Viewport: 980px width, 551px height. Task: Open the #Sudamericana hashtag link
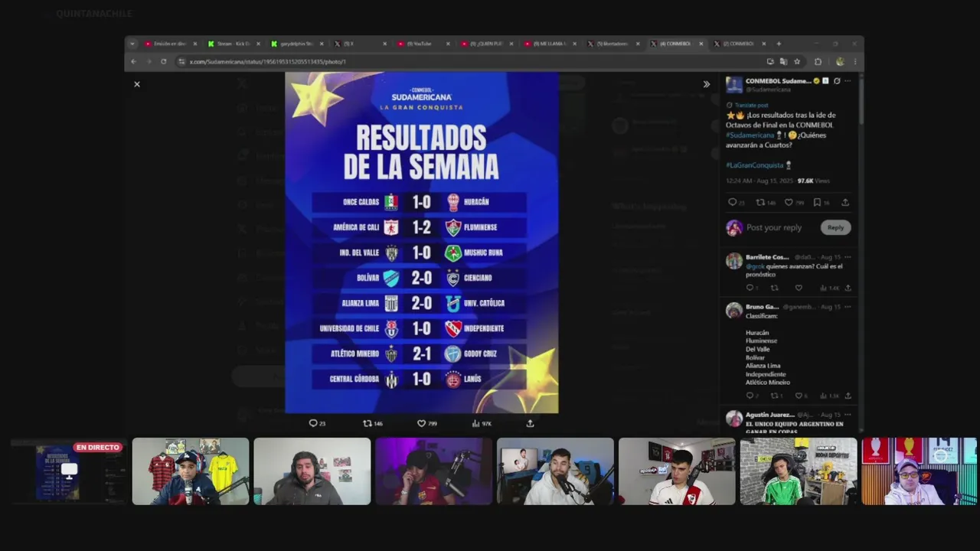pyautogui.click(x=750, y=135)
